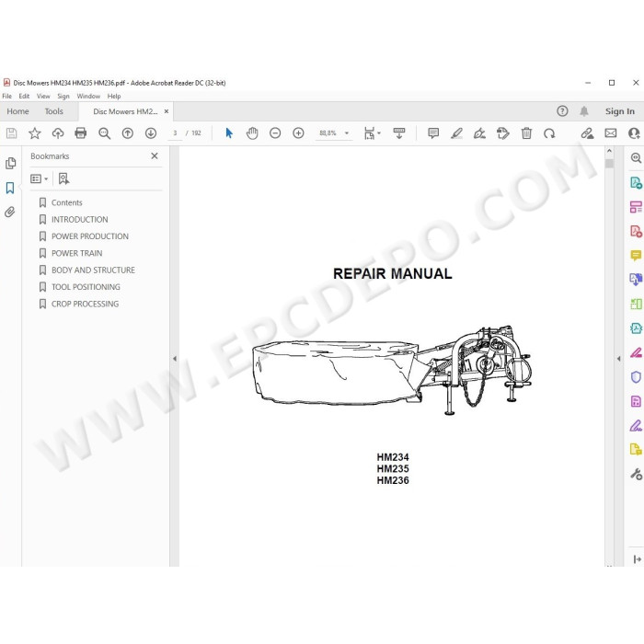This screenshot has height=644, width=644.
Task: Click the page number field
Action: click(x=175, y=133)
